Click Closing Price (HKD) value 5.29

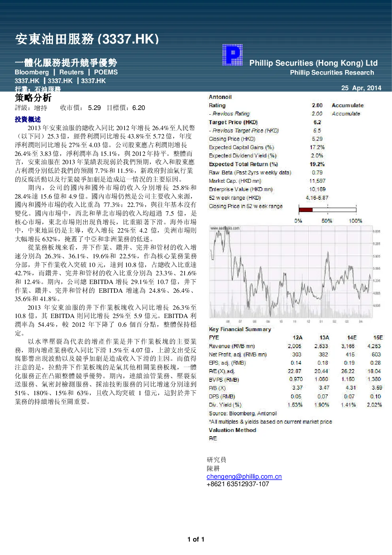pos(317,139)
